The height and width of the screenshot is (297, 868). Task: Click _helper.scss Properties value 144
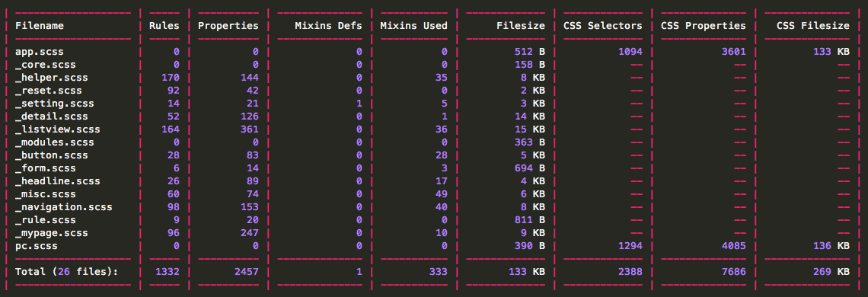point(250,78)
